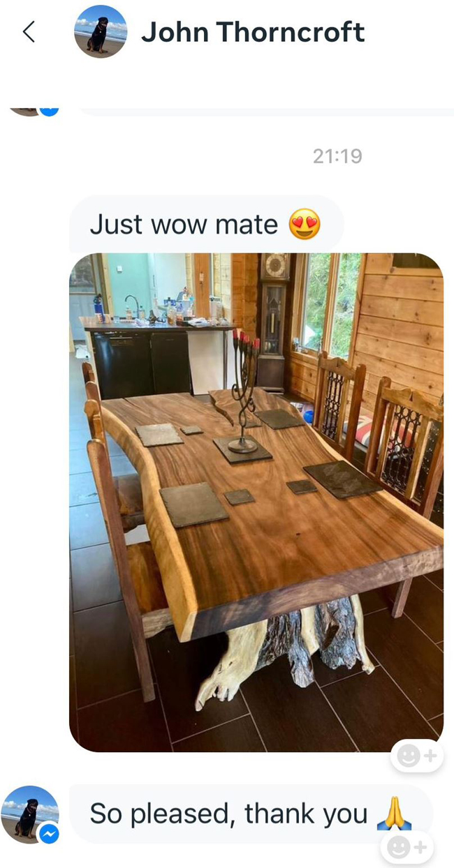Screen dimensions: 454x868
Task: Tap the Messenger badge on the top partial avatar
Action: pyautogui.click(x=49, y=109)
